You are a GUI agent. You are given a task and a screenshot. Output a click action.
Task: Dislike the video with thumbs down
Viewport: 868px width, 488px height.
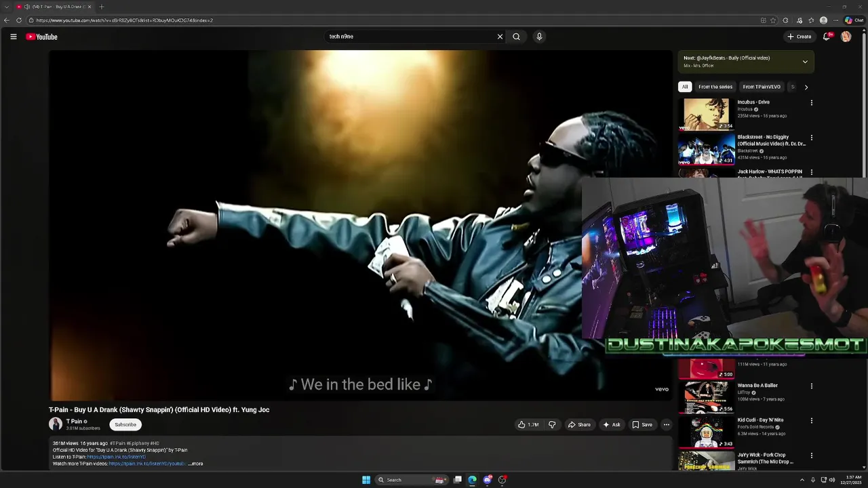pyautogui.click(x=552, y=425)
